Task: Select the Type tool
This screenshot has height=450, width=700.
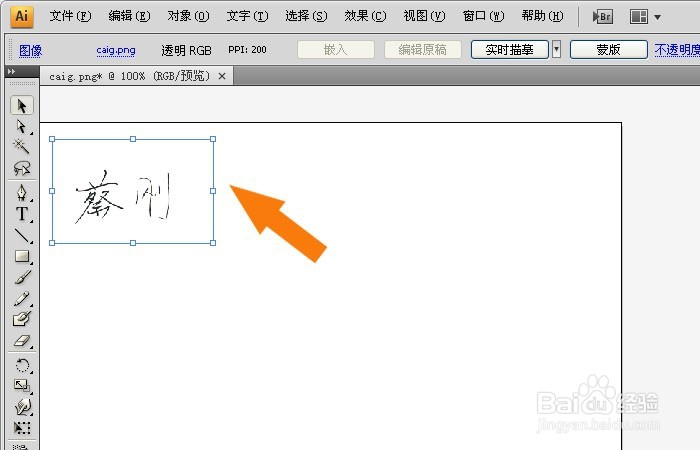Action: (x=21, y=213)
